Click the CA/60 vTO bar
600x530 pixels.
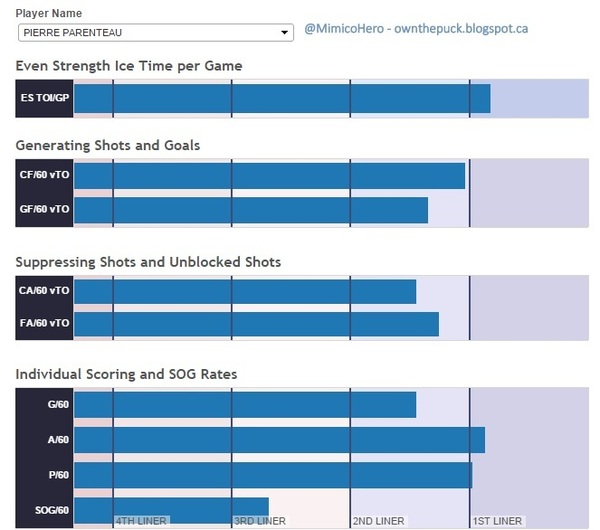245,291
